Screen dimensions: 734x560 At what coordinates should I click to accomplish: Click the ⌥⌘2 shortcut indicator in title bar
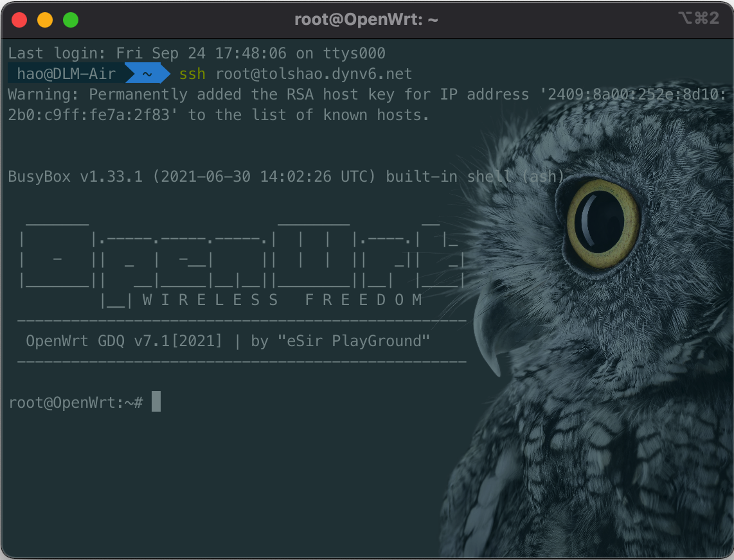click(x=699, y=18)
